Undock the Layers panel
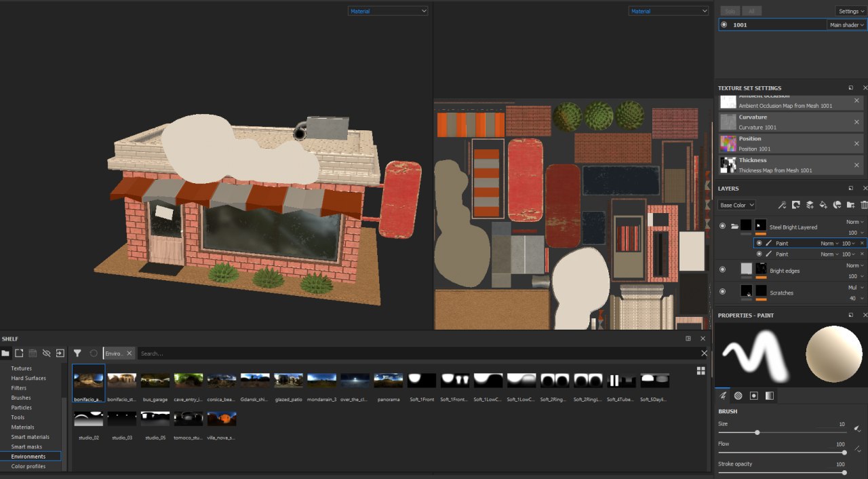The width and height of the screenshot is (868, 479). tap(851, 188)
